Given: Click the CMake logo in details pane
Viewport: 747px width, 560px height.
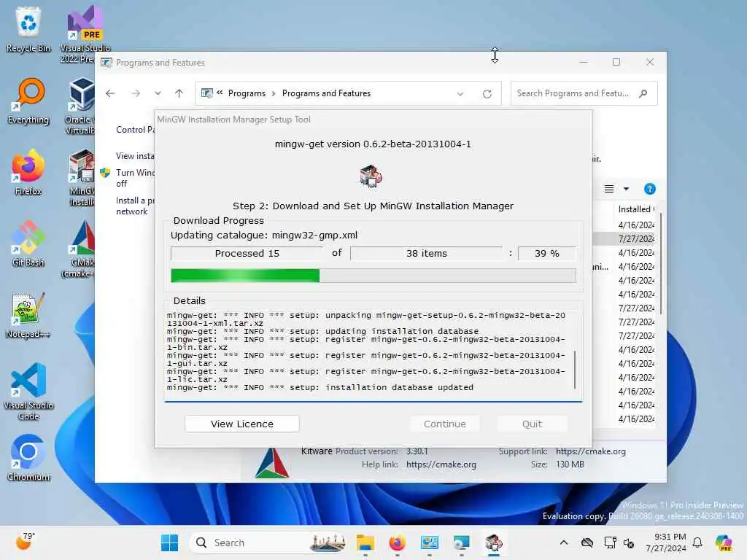Looking at the screenshot, I should pos(272,463).
